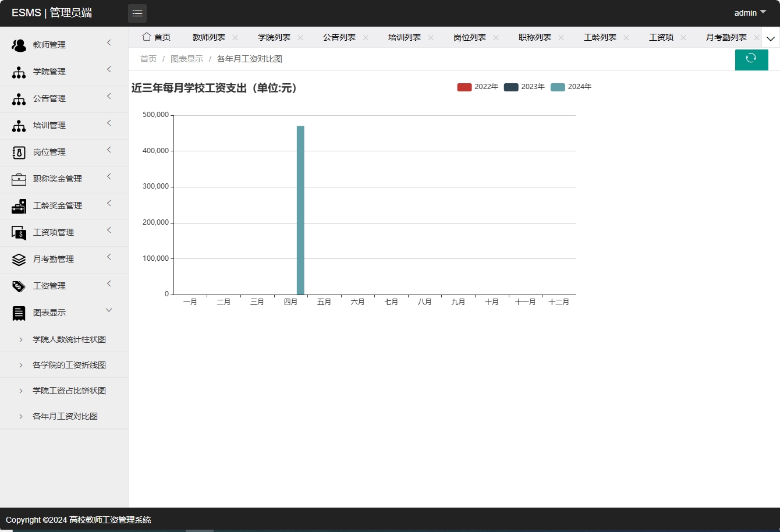Hide the 2022年 series via its legend

[485, 87]
